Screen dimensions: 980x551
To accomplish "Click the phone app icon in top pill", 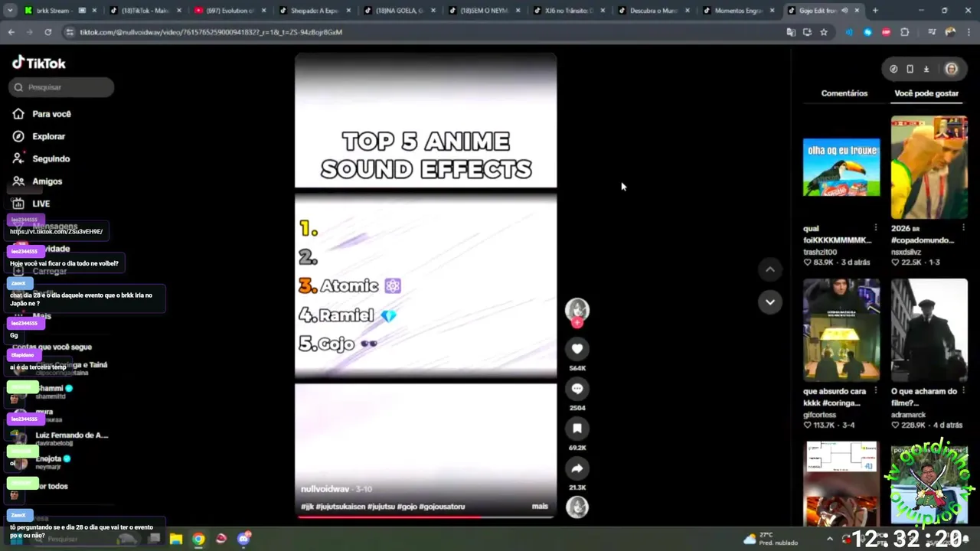I will click(910, 69).
